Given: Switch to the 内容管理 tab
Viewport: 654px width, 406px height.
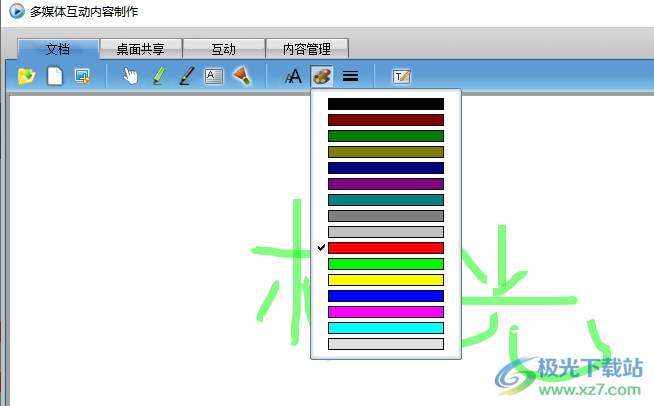Looking at the screenshot, I should (307, 49).
